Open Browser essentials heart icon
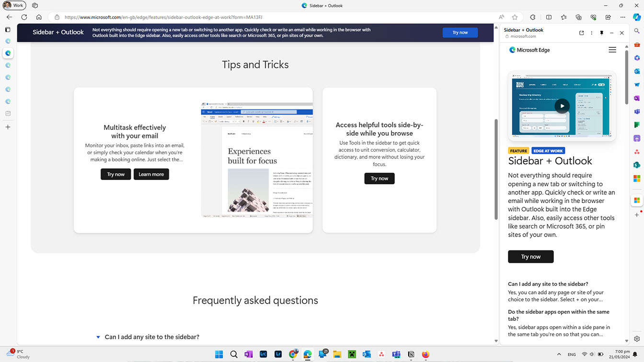Image resolution: width=644 pixels, height=362 pixels. point(593,17)
